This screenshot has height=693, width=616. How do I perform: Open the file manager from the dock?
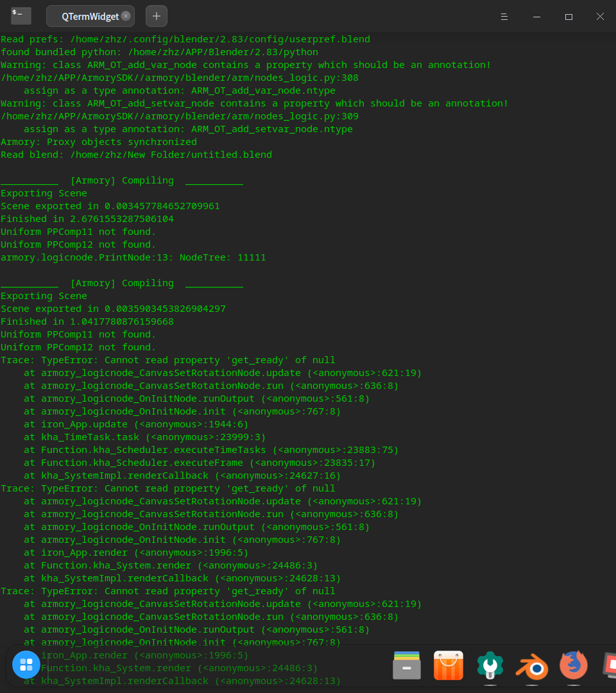coord(407,665)
